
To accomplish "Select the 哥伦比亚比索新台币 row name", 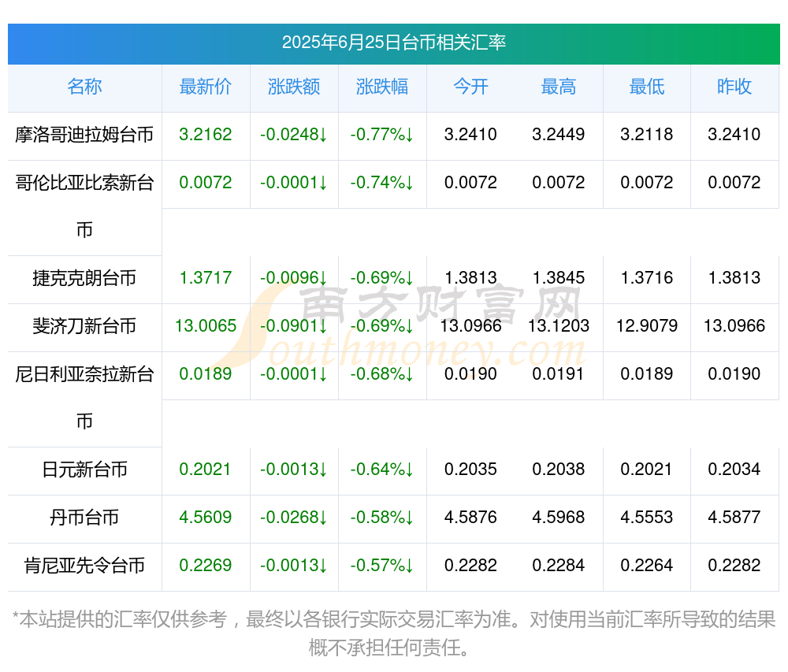I will (x=84, y=206).
